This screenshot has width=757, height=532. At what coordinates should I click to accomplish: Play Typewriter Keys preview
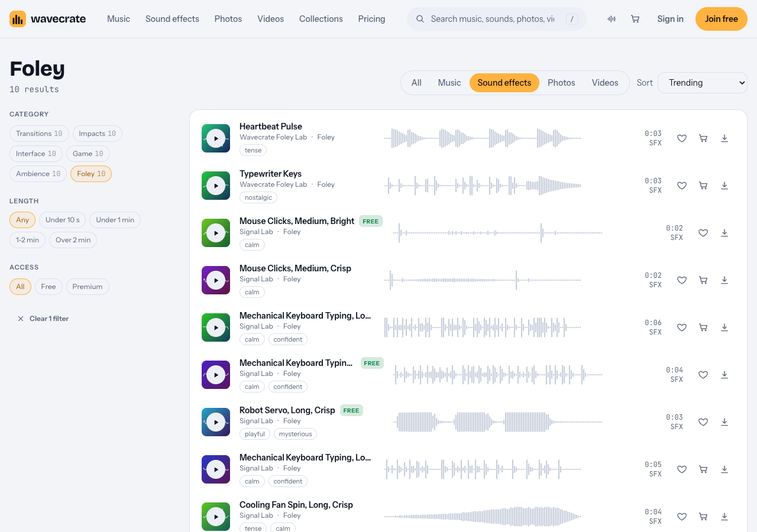pyautogui.click(x=216, y=186)
